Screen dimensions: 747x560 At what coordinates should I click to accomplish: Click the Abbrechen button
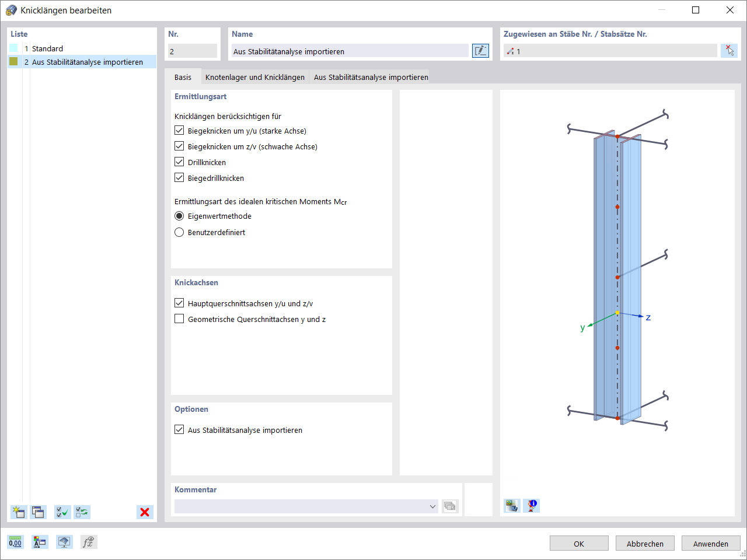[645, 544]
